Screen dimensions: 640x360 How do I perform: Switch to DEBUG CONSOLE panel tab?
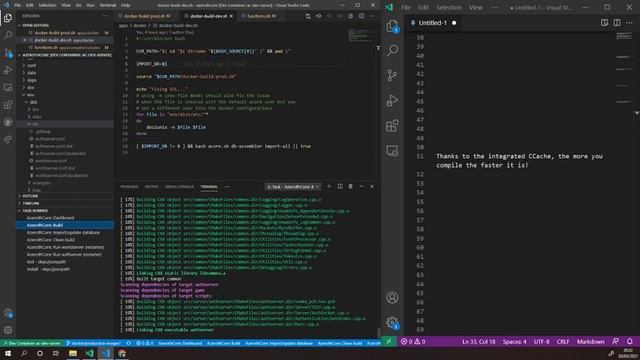point(179,187)
